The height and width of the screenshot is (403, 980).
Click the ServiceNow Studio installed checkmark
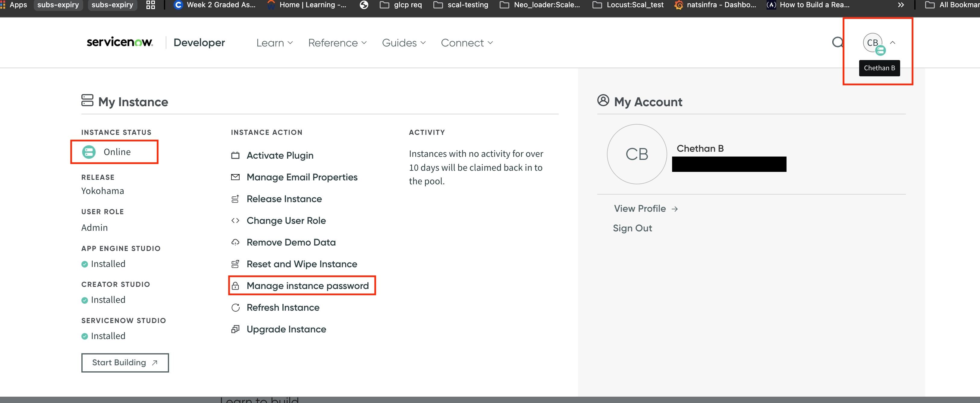coord(85,336)
